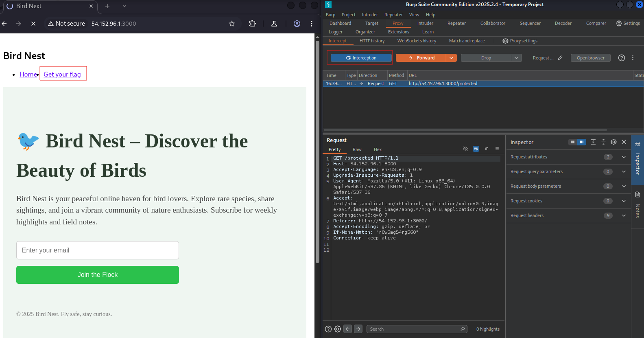Viewport: 644px width, 338px height.
Task: Sort intercept table by URL column
Action: pyautogui.click(x=520, y=75)
